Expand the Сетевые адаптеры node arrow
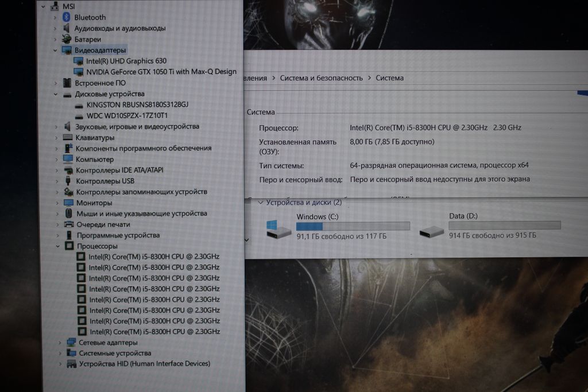 coord(60,343)
